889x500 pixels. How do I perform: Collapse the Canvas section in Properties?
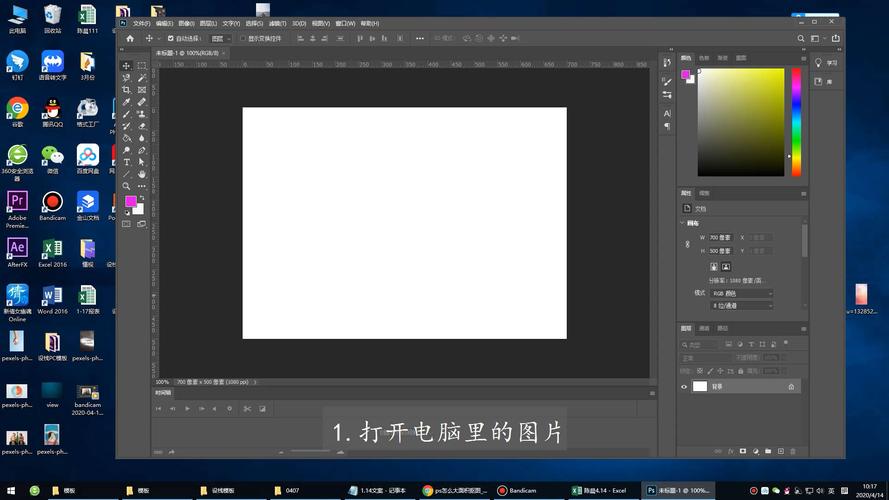682,223
